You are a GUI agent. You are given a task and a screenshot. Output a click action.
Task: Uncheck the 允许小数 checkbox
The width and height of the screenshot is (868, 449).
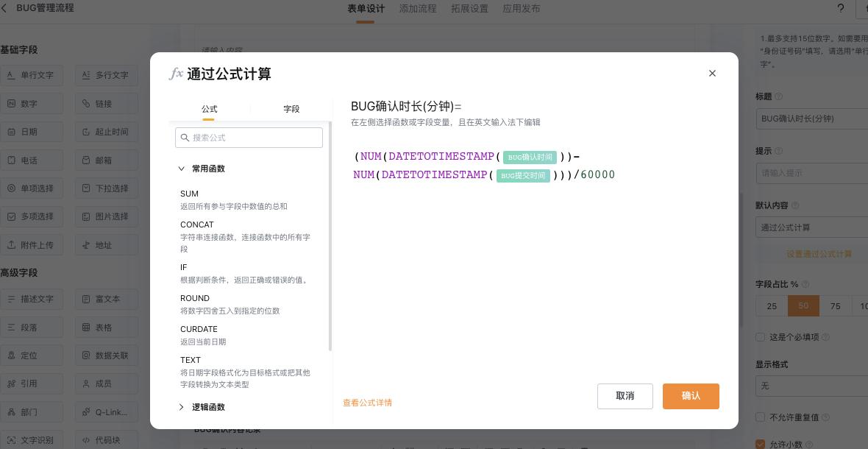tap(761, 444)
